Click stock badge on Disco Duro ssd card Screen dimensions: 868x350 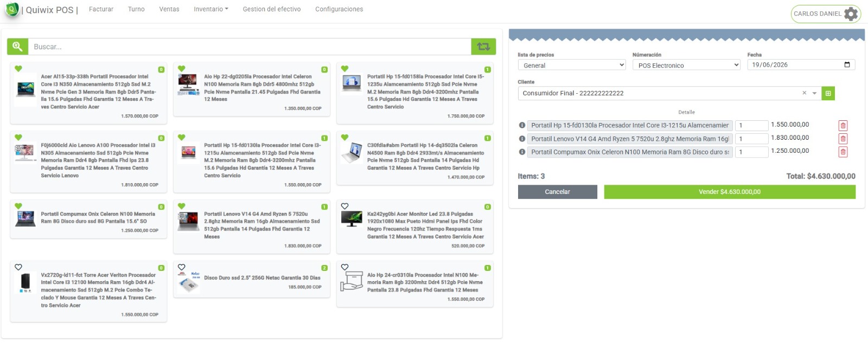click(x=324, y=268)
